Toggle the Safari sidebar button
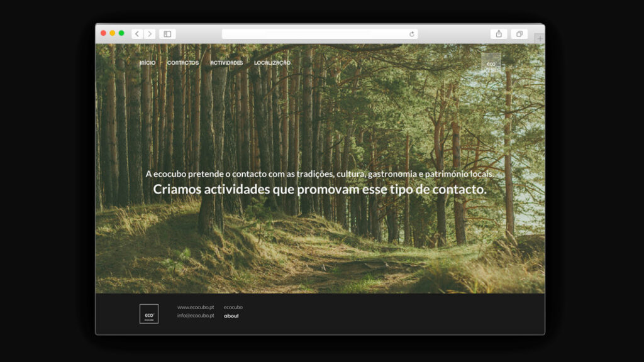Image resolution: width=644 pixels, height=362 pixels. coord(167,34)
